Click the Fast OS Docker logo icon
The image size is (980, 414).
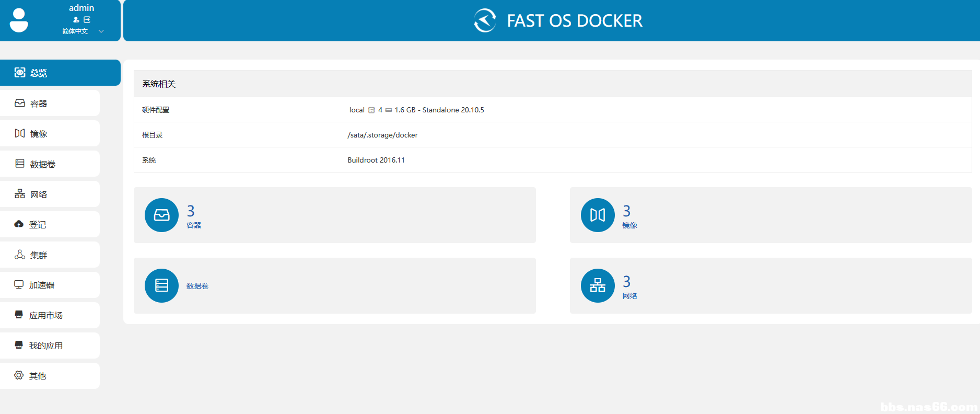click(485, 21)
